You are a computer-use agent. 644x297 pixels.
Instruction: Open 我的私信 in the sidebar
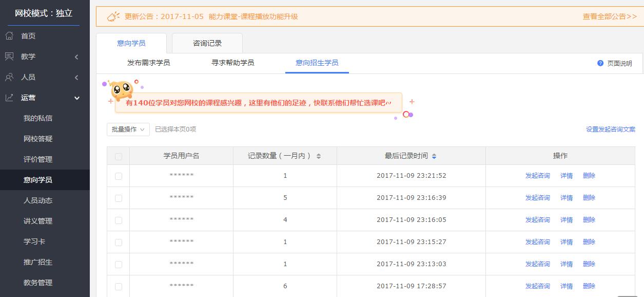click(38, 118)
